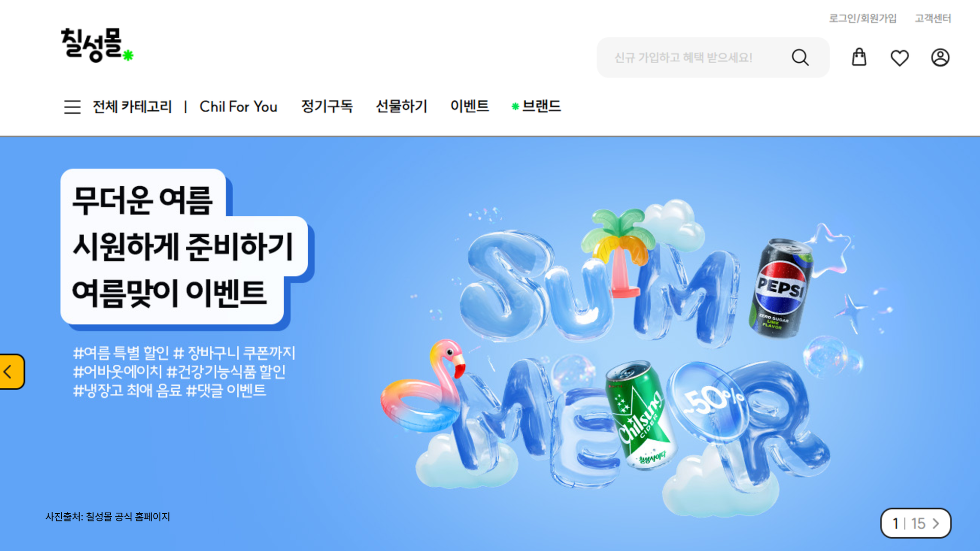Click the green star next to 브랜드

[515, 107]
